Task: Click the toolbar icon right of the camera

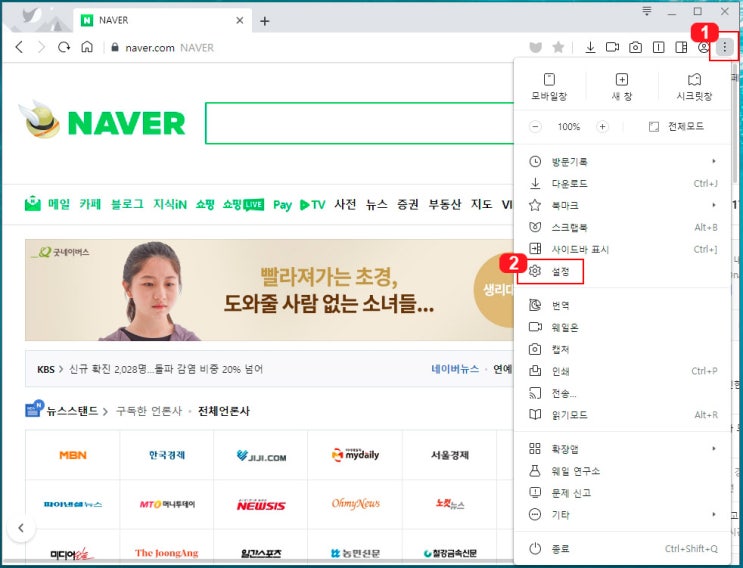Action: click(658, 47)
